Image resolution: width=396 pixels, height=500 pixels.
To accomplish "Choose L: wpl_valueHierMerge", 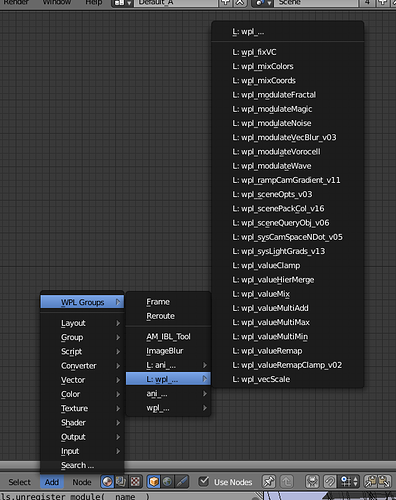I will tap(288, 280).
